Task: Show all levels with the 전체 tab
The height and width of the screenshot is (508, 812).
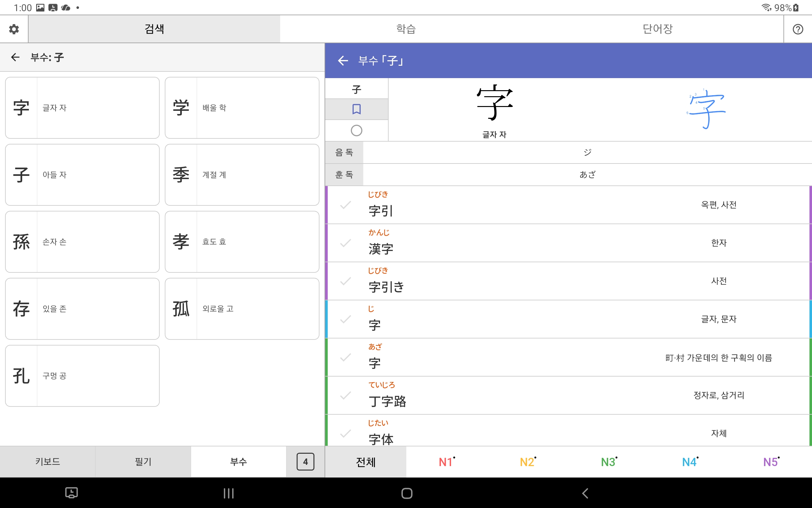Action: coord(366,462)
